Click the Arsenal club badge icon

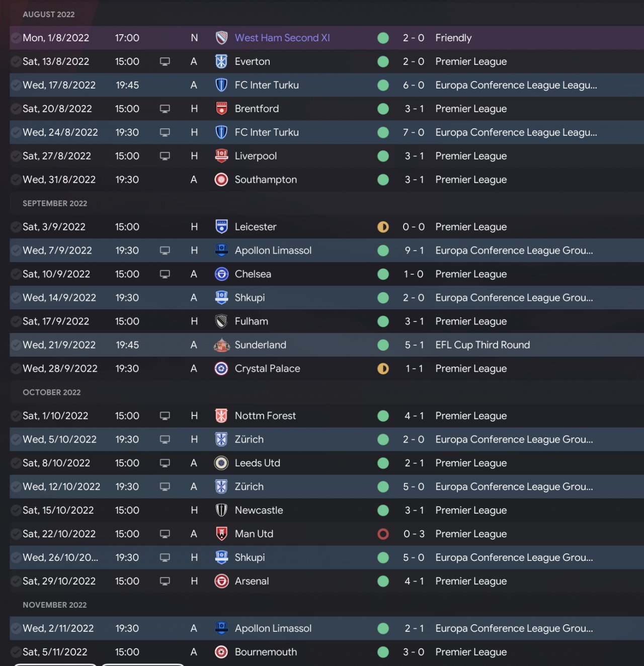pos(221,581)
